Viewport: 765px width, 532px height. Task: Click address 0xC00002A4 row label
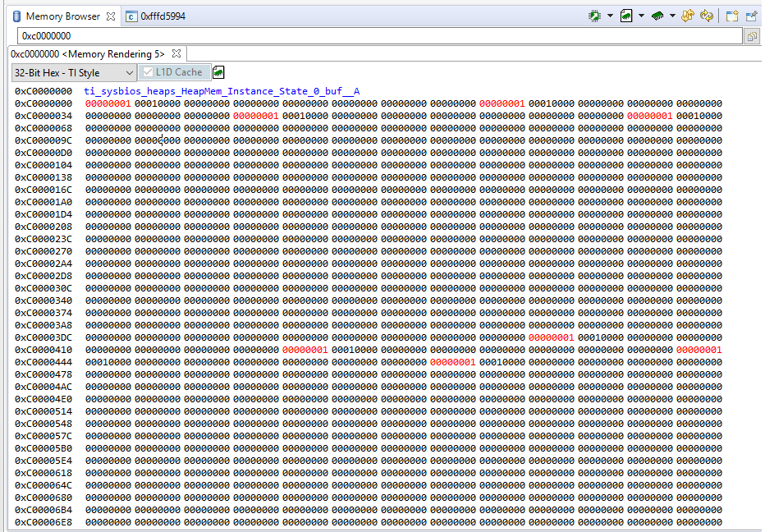pos(44,264)
